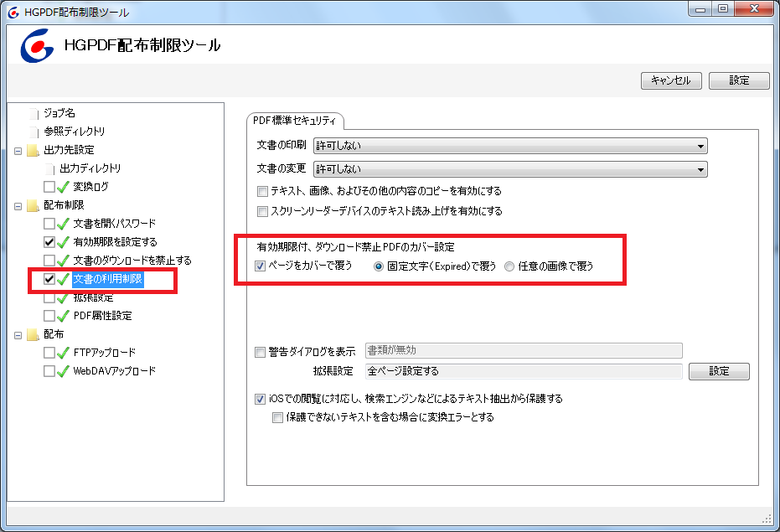The height and width of the screenshot is (532, 780).
Task: Click the window resize grip in status bar
Action: click(767, 519)
